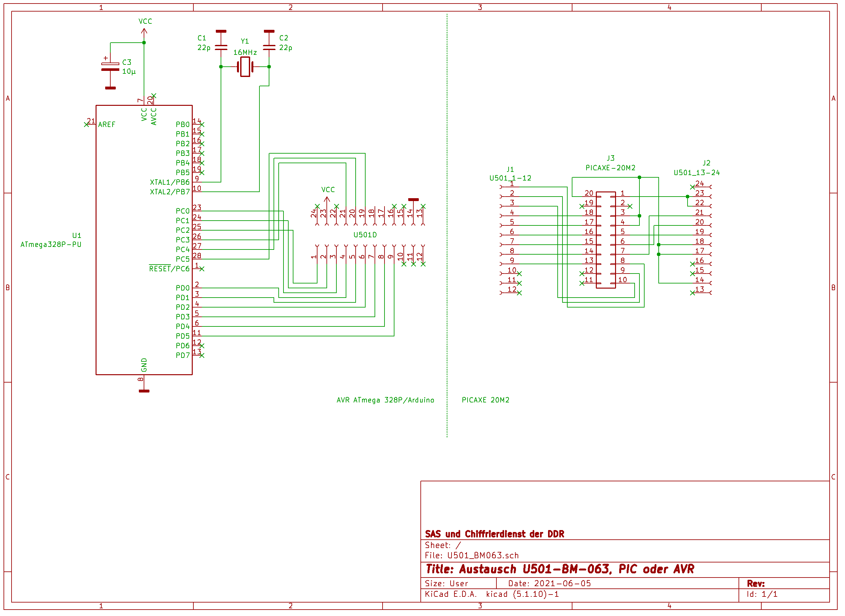This screenshot has width=845, height=616.
Task: Click the PB0 pin label on U1
Action: pos(183,125)
